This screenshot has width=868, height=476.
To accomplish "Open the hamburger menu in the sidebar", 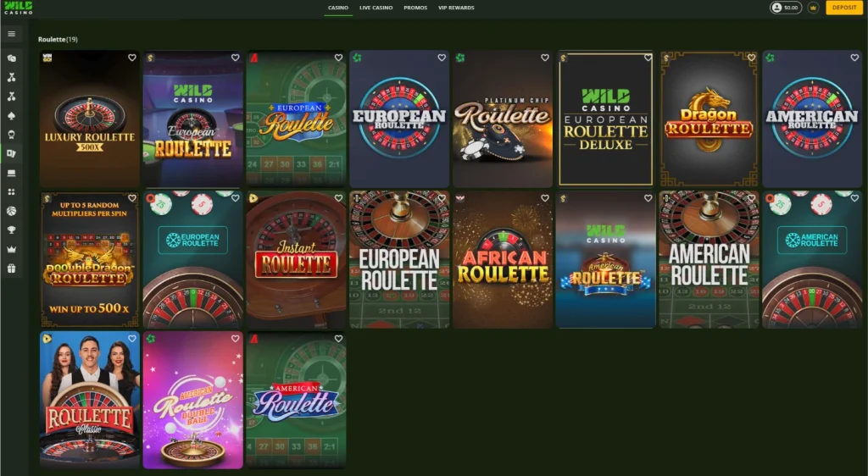I will click(11, 34).
